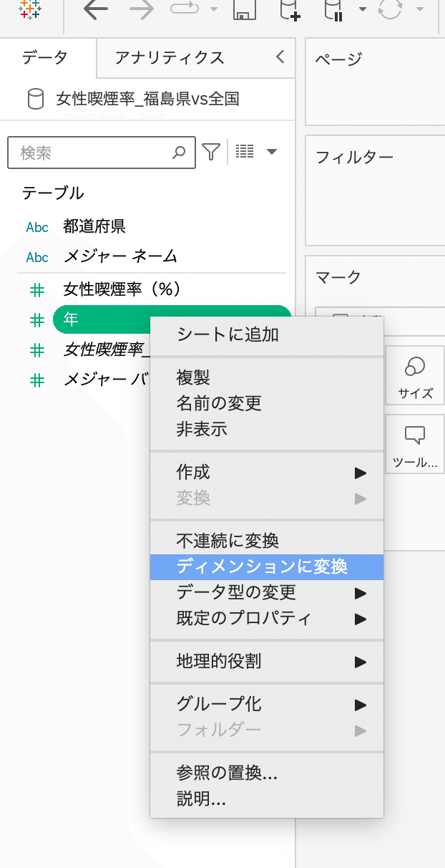The height and width of the screenshot is (868, 445).
Task: Collapse the data pane with chevron
Action: click(280, 57)
